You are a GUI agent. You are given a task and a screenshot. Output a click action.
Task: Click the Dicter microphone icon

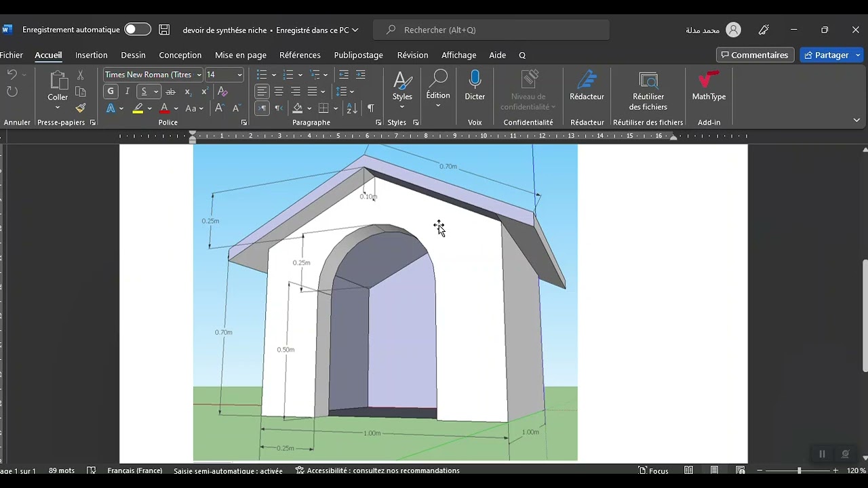click(475, 86)
